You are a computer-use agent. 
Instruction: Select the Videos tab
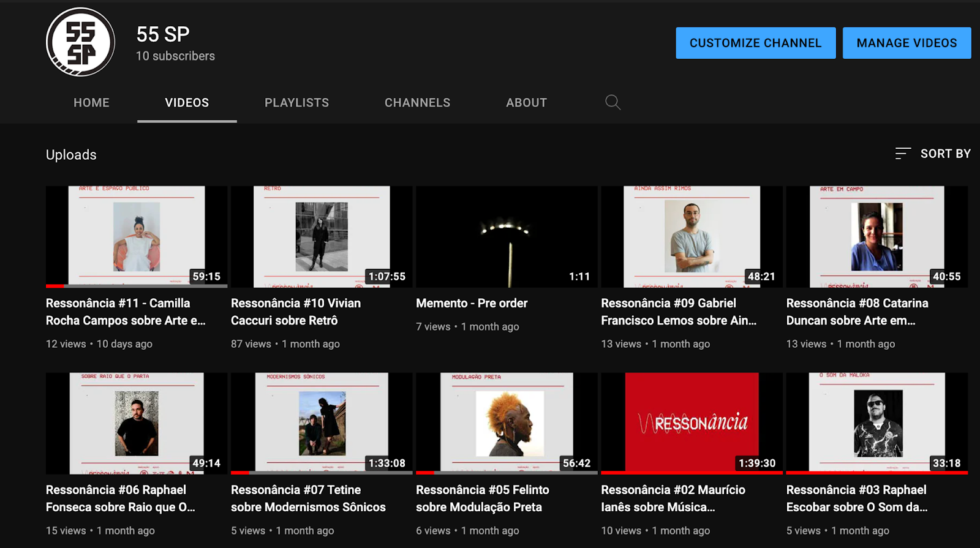pos(187,103)
